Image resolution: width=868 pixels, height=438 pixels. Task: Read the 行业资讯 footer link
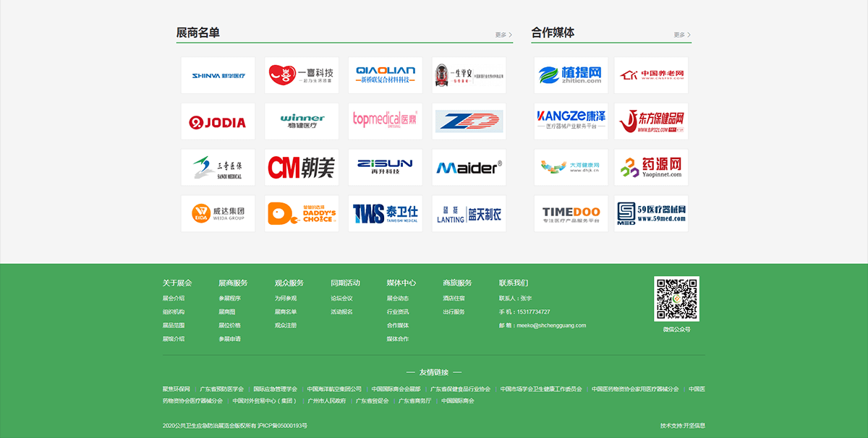pyautogui.click(x=398, y=312)
